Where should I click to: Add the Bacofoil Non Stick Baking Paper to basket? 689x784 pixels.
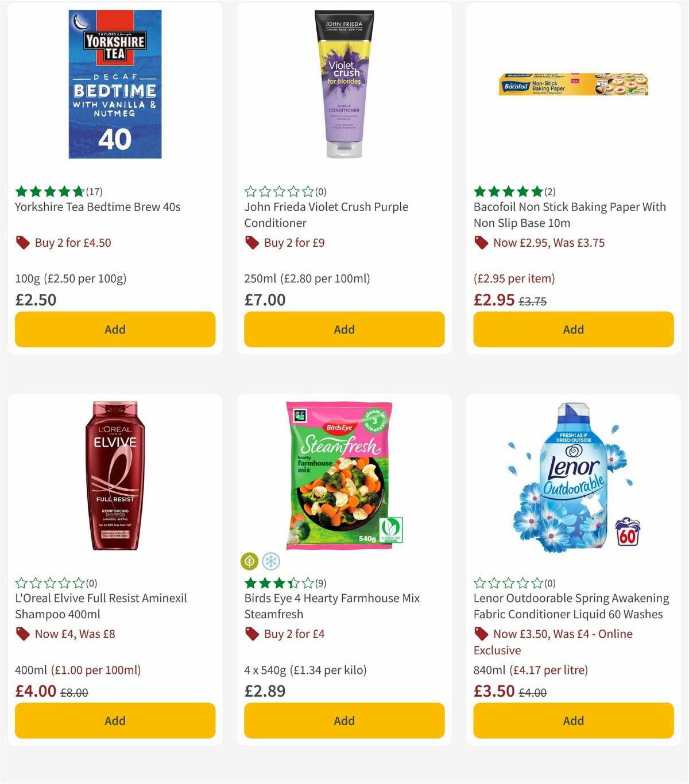pyautogui.click(x=573, y=329)
